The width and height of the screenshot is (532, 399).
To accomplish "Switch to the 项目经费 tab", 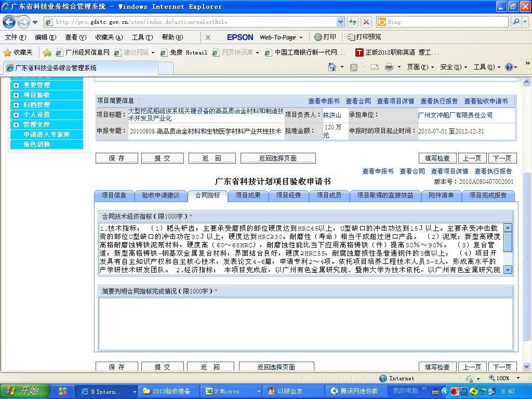I will pos(288,195).
